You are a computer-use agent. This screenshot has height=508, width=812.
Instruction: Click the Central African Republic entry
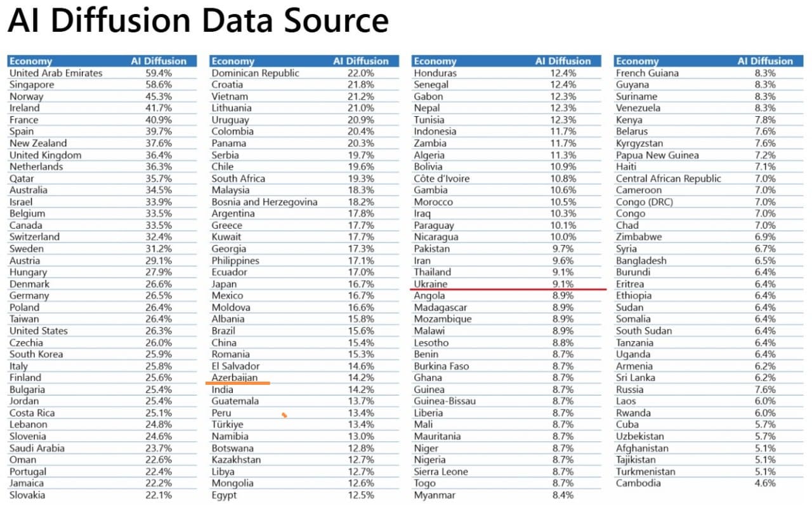coord(668,178)
